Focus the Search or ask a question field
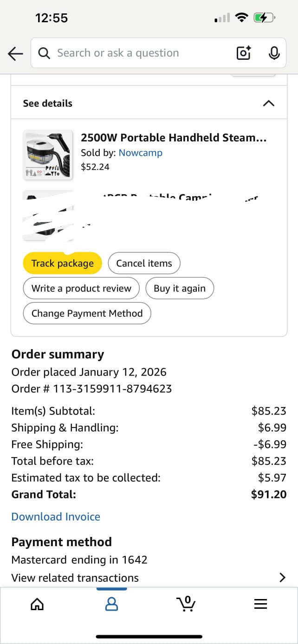This screenshot has width=298, height=644. 139,53
